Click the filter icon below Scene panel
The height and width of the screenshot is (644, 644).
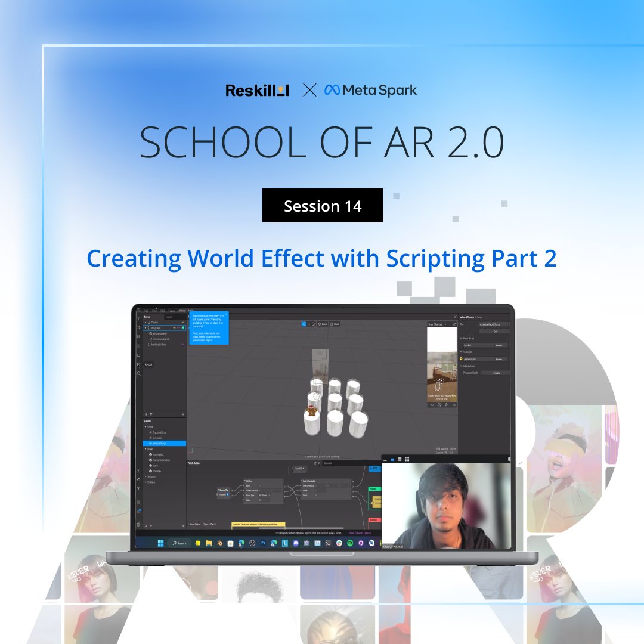pyautogui.click(x=151, y=414)
